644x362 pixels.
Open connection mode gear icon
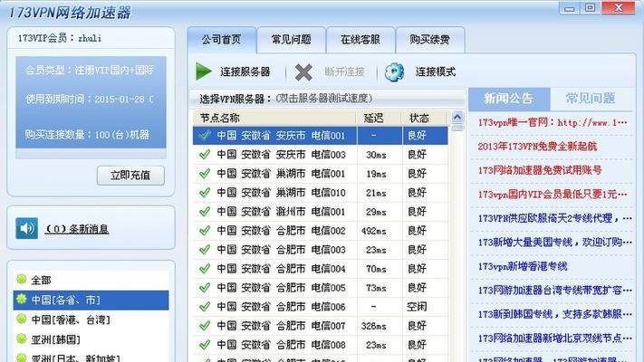394,71
